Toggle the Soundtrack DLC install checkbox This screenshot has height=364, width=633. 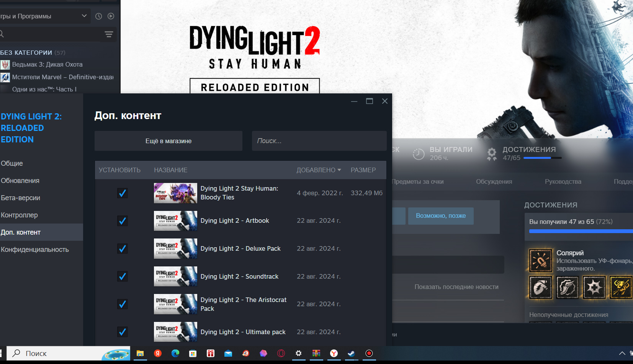[x=123, y=276]
